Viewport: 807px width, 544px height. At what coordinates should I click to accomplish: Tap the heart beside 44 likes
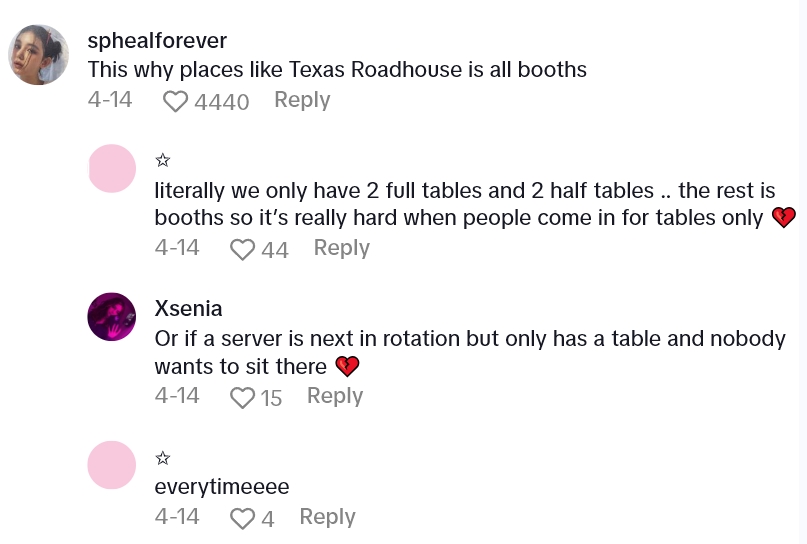pos(243,249)
